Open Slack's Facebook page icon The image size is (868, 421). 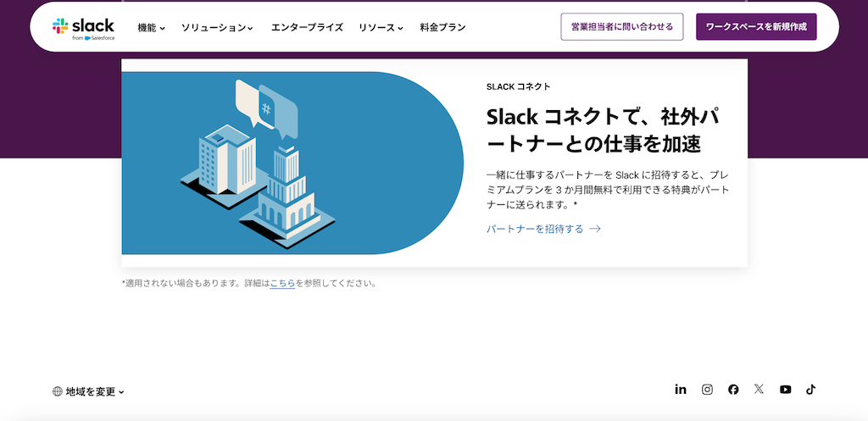[x=733, y=390]
